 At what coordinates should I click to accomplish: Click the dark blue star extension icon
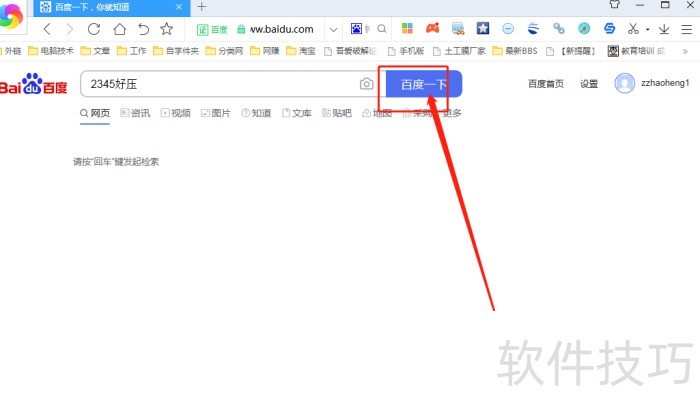[x=483, y=29]
